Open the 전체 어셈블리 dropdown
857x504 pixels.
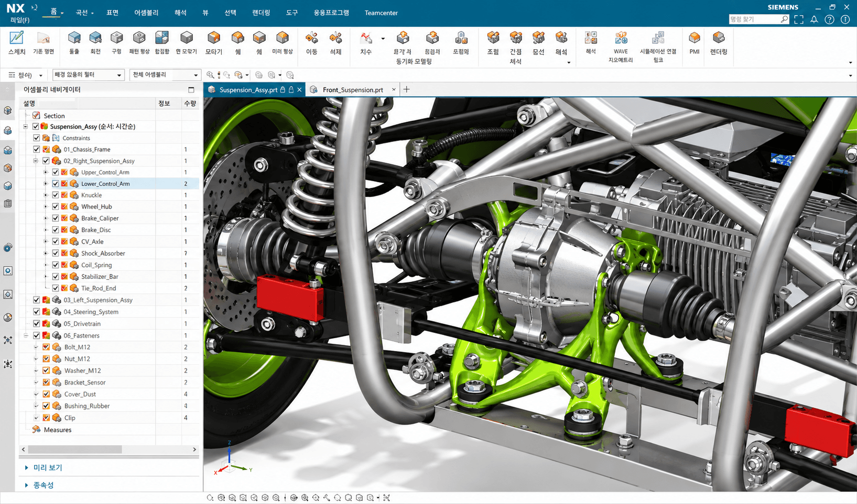click(x=165, y=75)
